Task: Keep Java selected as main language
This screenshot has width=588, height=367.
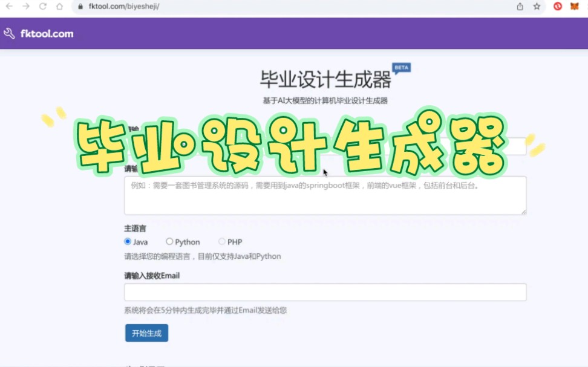Action: tap(128, 241)
